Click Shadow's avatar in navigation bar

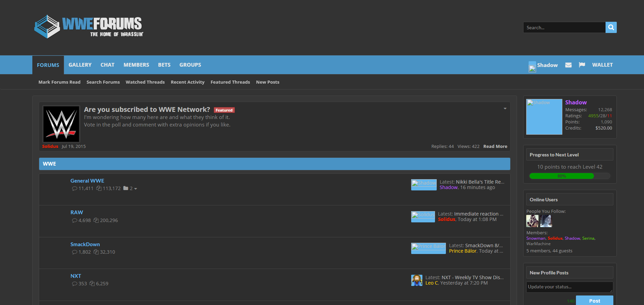coord(532,66)
